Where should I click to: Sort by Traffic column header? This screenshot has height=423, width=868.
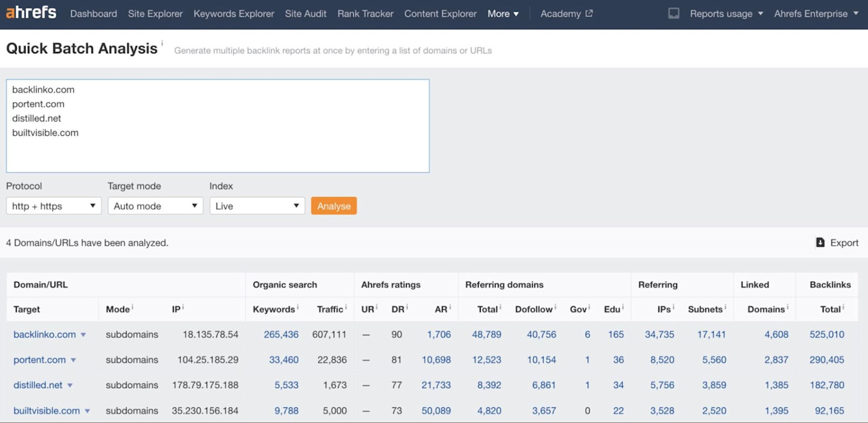point(330,309)
